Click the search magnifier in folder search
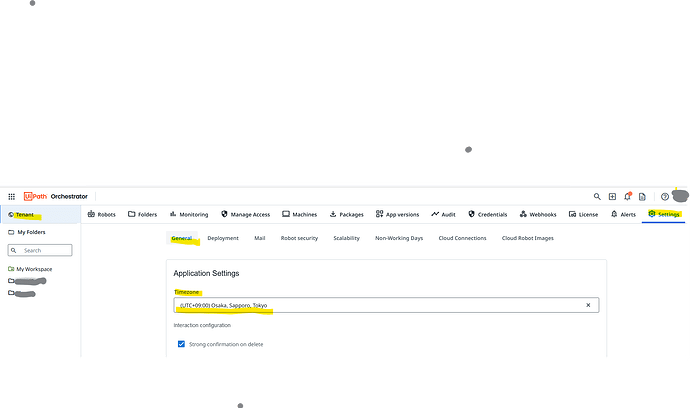Image resolution: width=690 pixels, height=408 pixels. click(14, 250)
